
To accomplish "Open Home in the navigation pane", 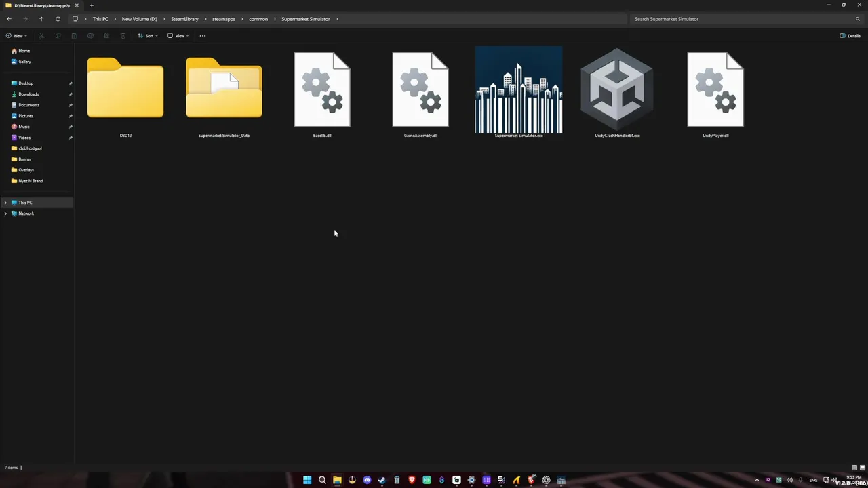I will 20,51.
